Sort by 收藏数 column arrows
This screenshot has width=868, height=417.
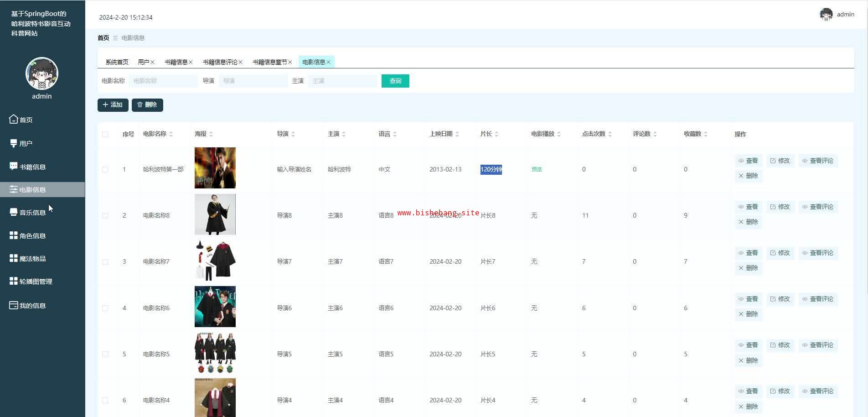tap(706, 134)
